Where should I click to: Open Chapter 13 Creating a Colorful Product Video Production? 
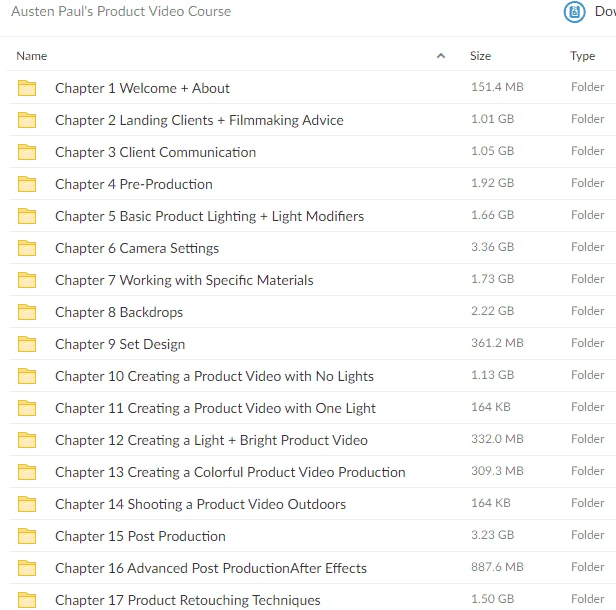(230, 472)
